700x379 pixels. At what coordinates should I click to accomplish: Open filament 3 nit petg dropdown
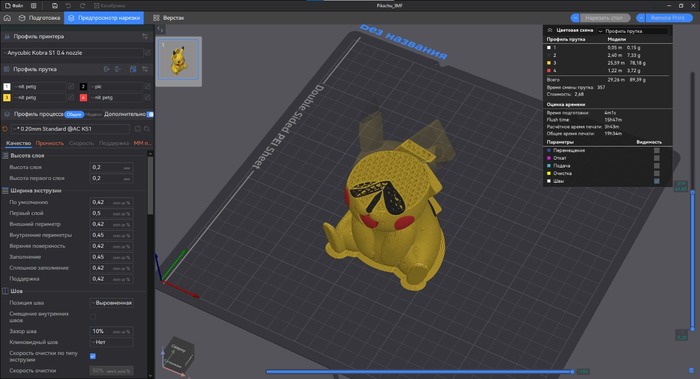click(x=39, y=97)
